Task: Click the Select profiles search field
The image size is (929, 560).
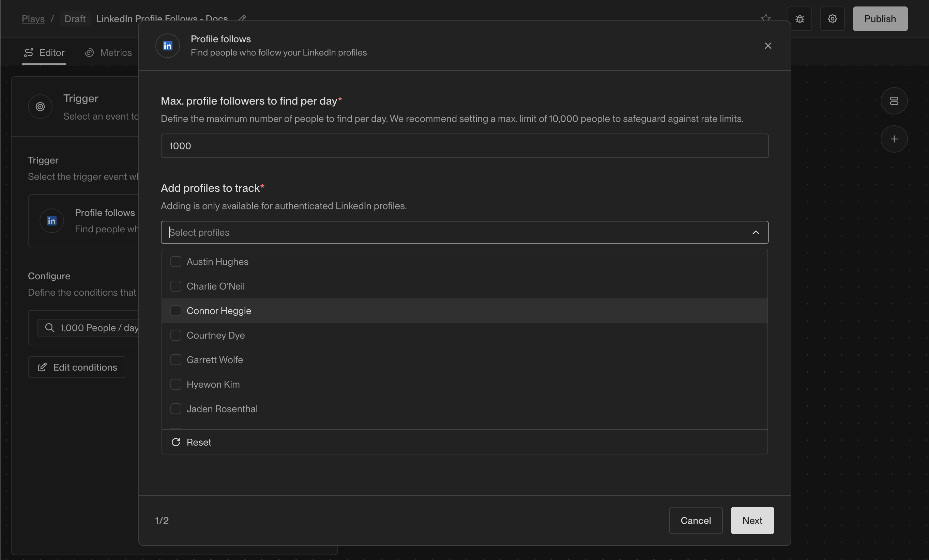Action: click(453, 233)
